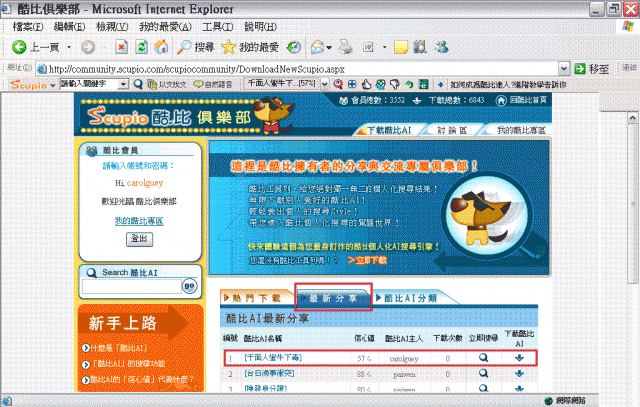Switch to the 酷比AI分類 tab
640x407 pixels.
pos(411,298)
